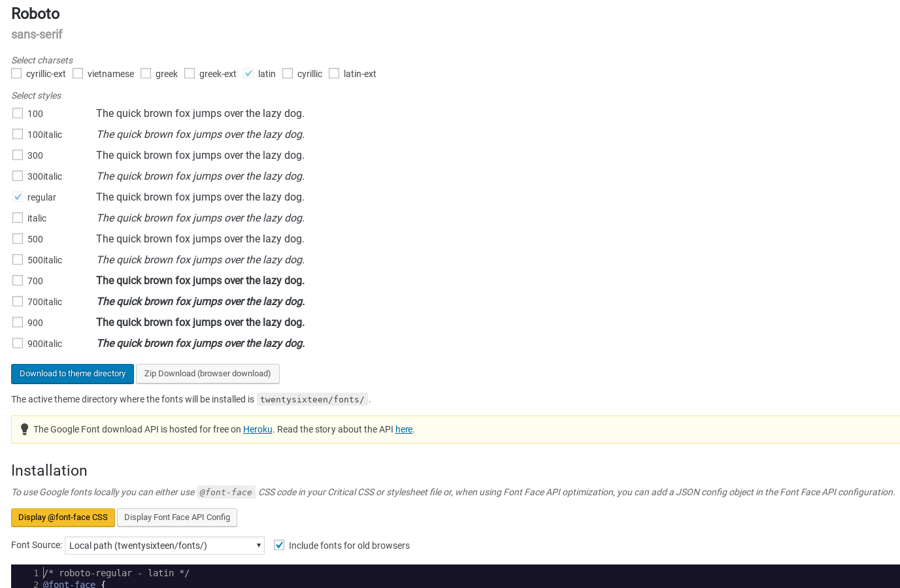Click the @font-face code label in description
900x588 pixels.
pyautogui.click(x=226, y=492)
